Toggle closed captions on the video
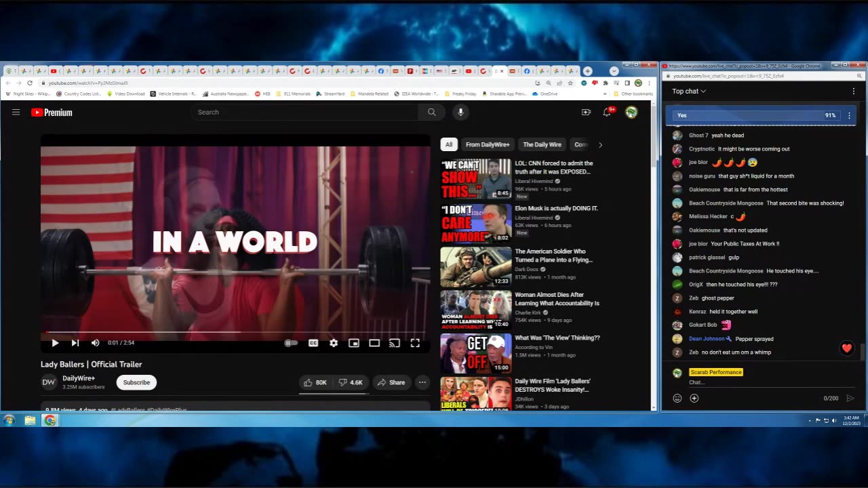 click(x=313, y=343)
